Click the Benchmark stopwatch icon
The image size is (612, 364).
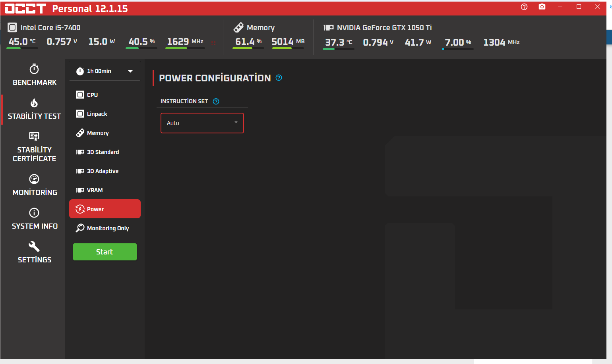tap(35, 69)
